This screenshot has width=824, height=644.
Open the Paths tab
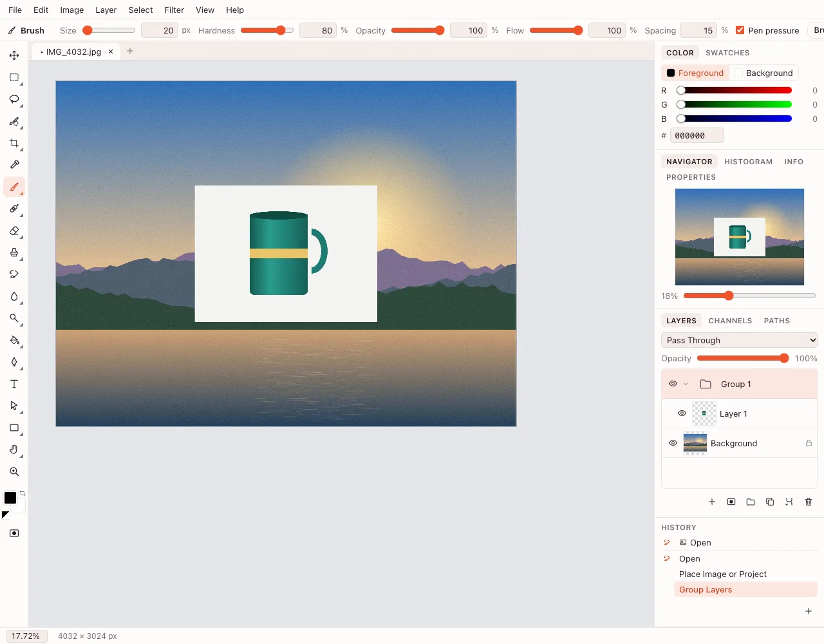(776, 321)
